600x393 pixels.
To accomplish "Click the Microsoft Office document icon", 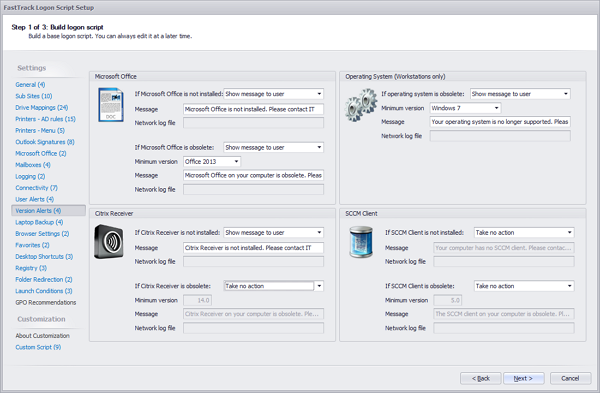I will [x=111, y=105].
